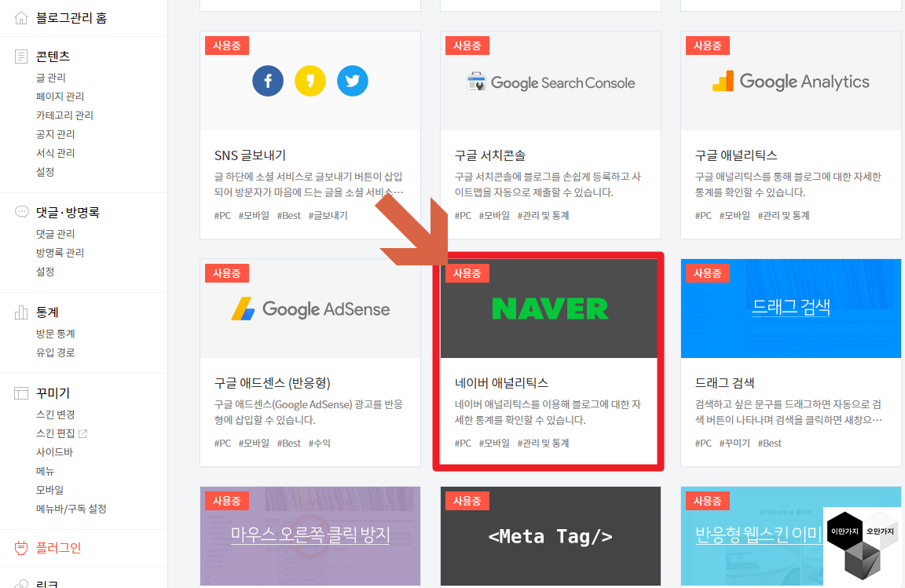Click 드래그 검색 blue banner thumbnail
The height and width of the screenshot is (588, 905).
[791, 309]
